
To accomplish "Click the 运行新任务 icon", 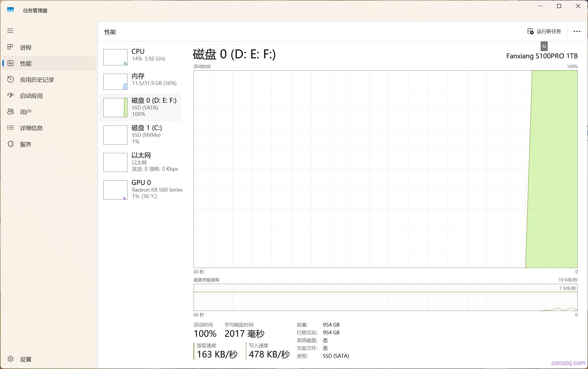I will click(530, 31).
